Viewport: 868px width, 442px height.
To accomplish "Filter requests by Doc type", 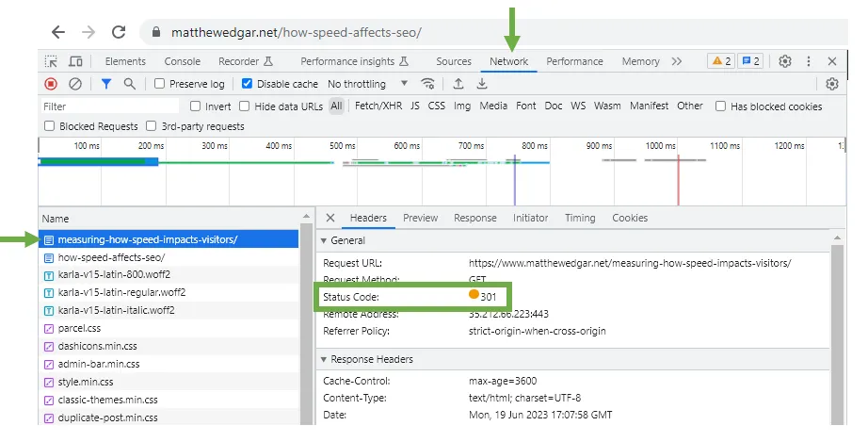I will pyautogui.click(x=554, y=106).
